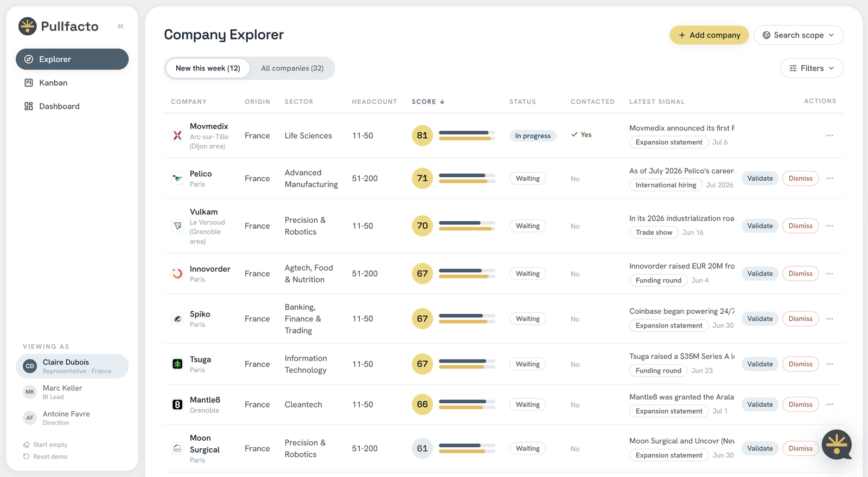Click Expansion statement tag for Movmedix

pyautogui.click(x=669, y=142)
